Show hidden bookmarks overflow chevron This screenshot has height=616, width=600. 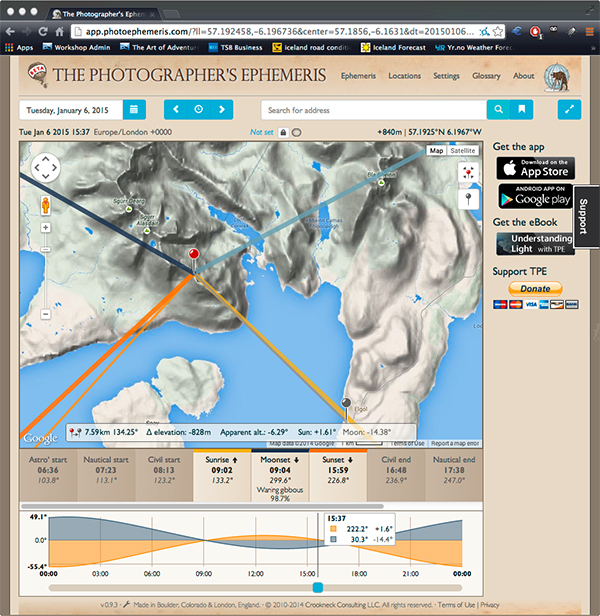click(593, 48)
